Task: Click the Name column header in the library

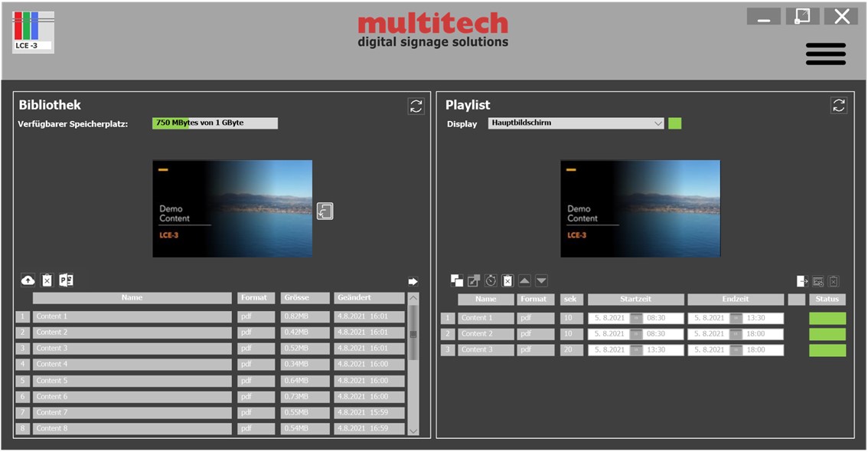Action: (x=131, y=298)
